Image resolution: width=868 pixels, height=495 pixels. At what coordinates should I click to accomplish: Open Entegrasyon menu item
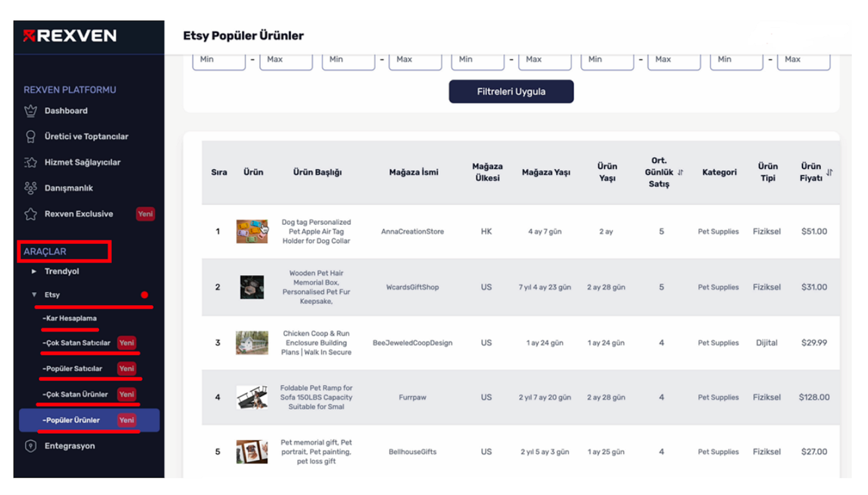(x=70, y=446)
